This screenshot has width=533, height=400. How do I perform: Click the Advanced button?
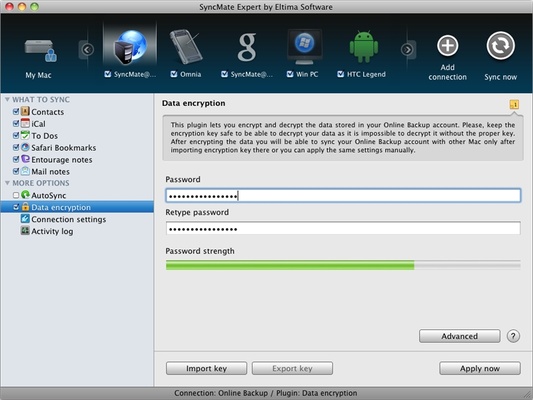pyautogui.click(x=460, y=336)
